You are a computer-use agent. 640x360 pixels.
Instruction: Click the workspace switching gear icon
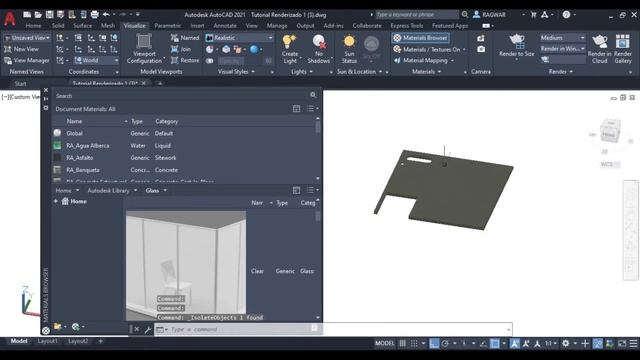click(x=565, y=344)
